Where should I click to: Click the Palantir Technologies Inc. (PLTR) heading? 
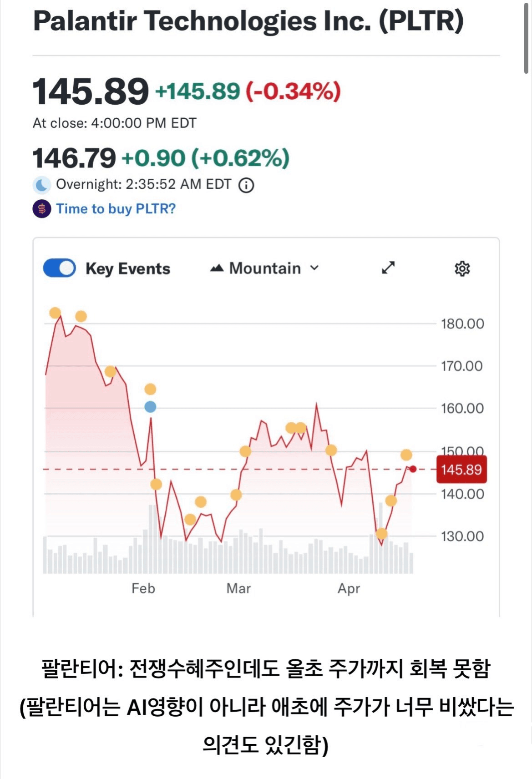point(248,21)
